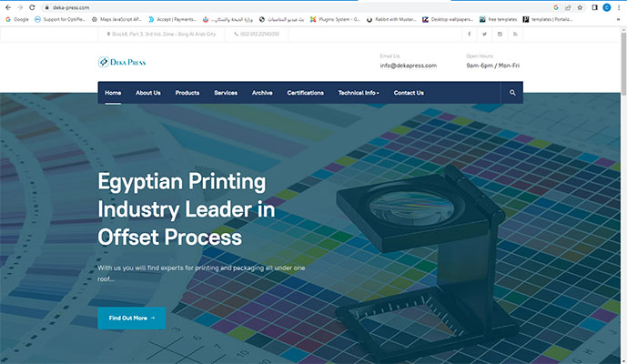Open the Contact Us menu item

click(x=409, y=93)
